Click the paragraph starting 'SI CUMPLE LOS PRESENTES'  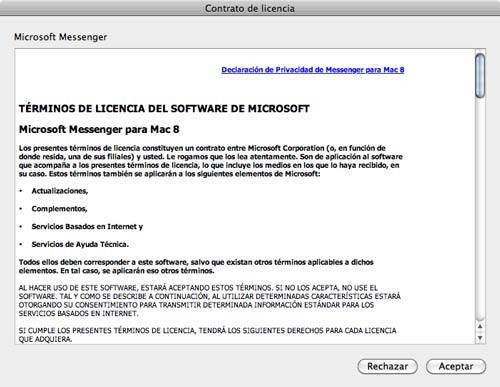pyautogui.click(x=207, y=335)
